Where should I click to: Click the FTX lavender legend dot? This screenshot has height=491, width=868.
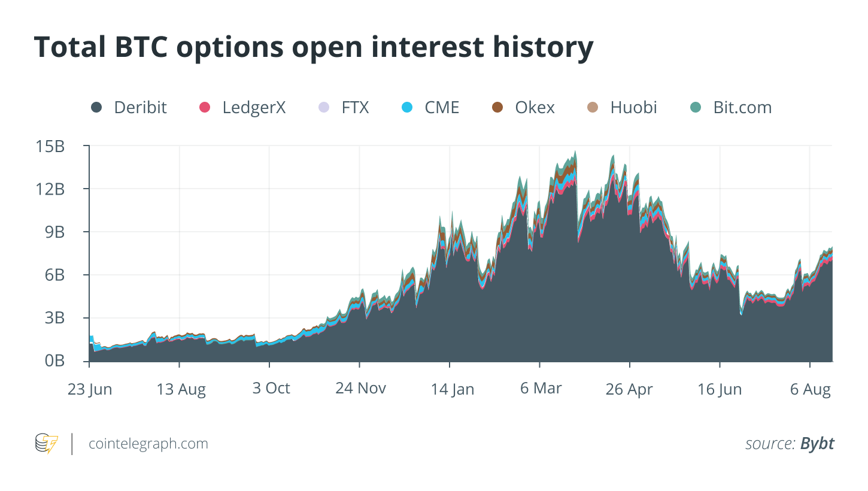coord(324,108)
